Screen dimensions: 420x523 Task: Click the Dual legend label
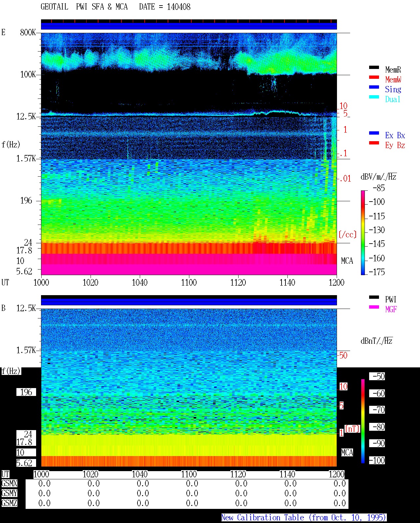[393, 99]
